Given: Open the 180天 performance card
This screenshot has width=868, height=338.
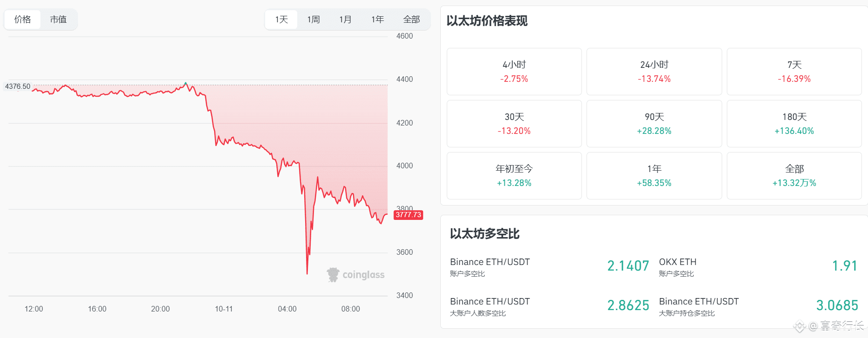Looking at the screenshot, I should pos(794,124).
